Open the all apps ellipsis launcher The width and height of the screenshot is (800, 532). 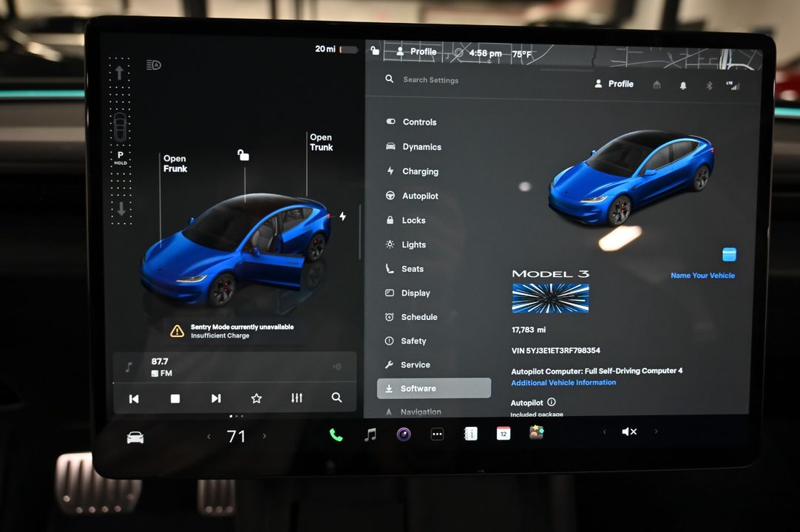(437, 434)
